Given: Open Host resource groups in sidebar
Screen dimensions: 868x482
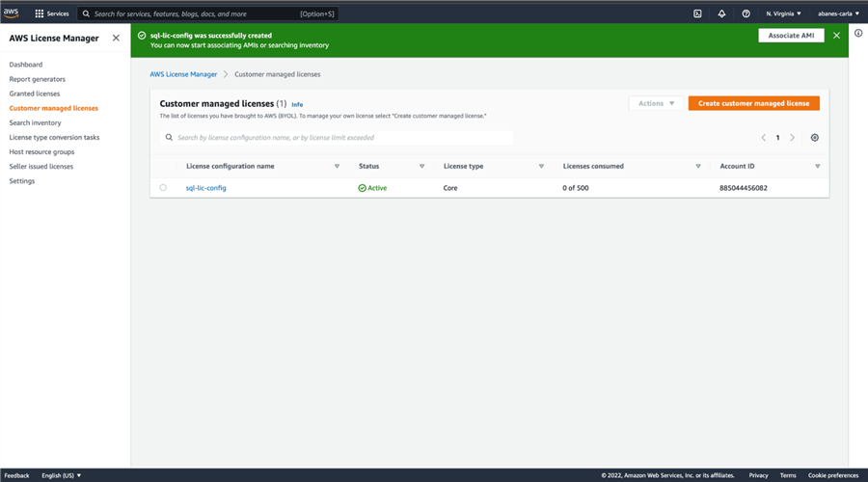Looking at the screenshot, I should point(41,151).
